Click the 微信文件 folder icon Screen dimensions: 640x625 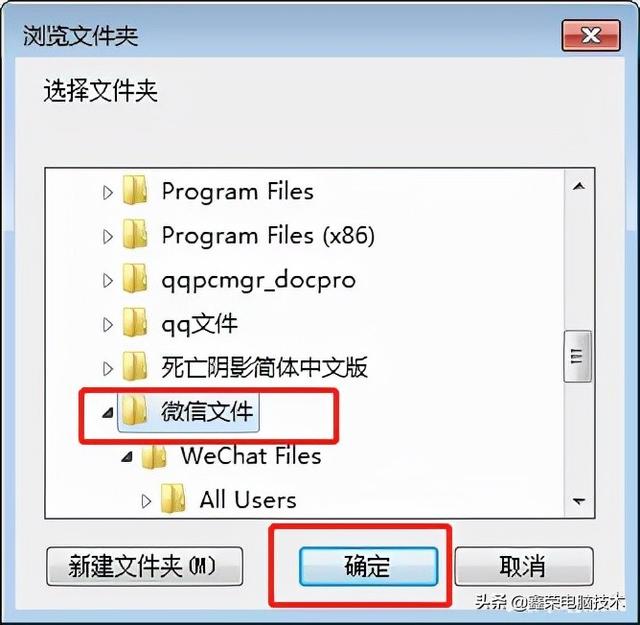pos(135,411)
